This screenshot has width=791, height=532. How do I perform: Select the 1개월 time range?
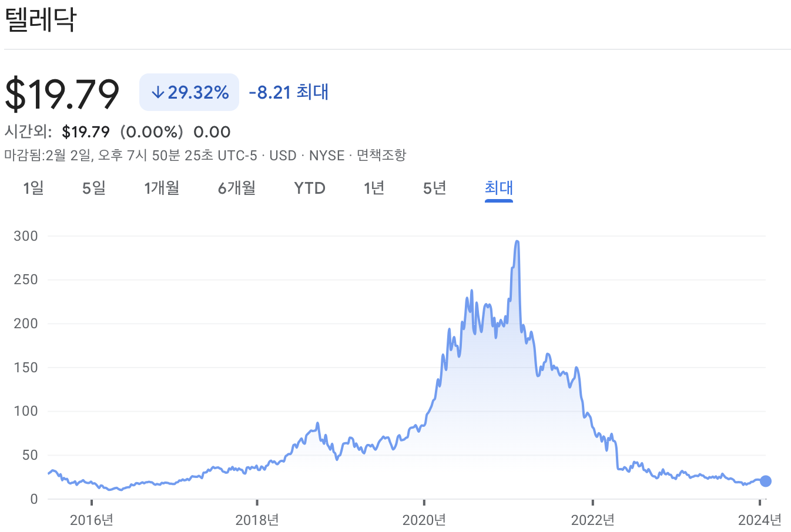tap(161, 188)
